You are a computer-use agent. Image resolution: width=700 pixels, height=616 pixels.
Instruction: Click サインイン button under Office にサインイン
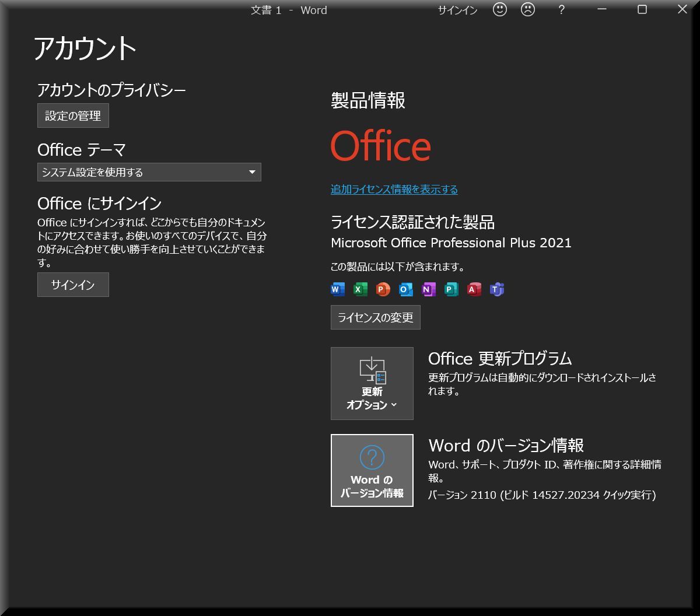pos(73,285)
